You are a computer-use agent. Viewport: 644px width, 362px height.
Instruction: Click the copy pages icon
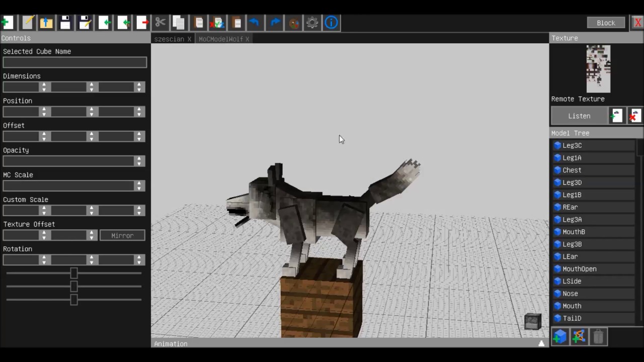(x=179, y=23)
